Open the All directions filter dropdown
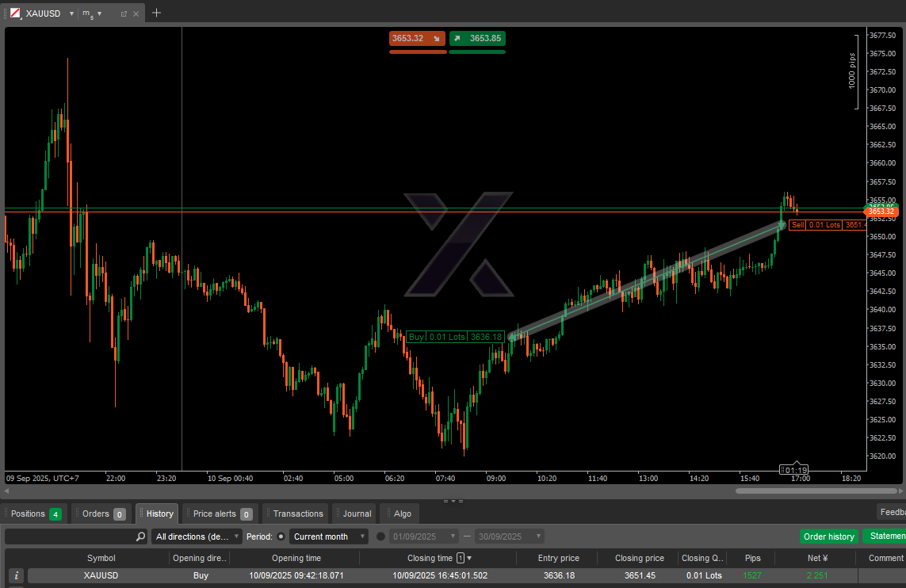The height and width of the screenshot is (588, 906). [197, 536]
